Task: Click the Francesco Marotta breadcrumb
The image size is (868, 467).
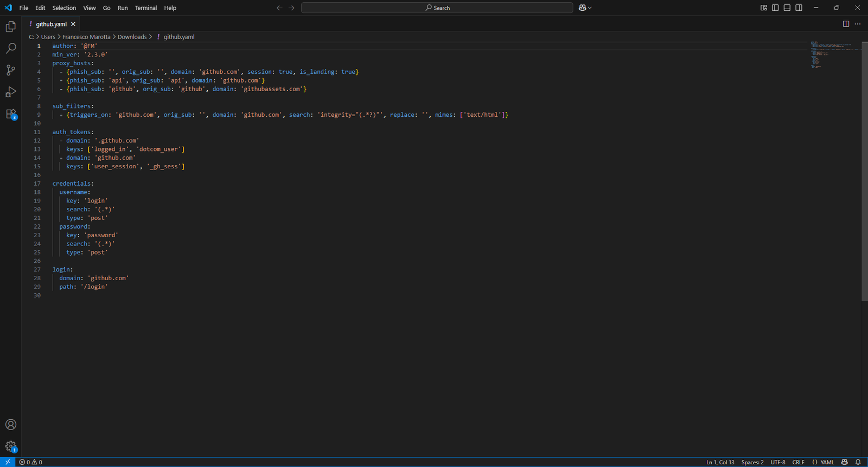Action: [x=86, y=37]
